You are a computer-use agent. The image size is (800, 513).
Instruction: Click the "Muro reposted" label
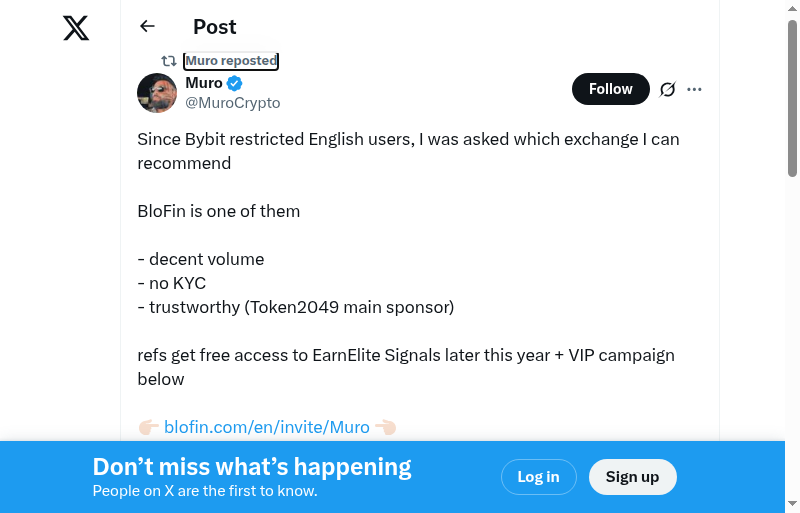coord(231,61)
